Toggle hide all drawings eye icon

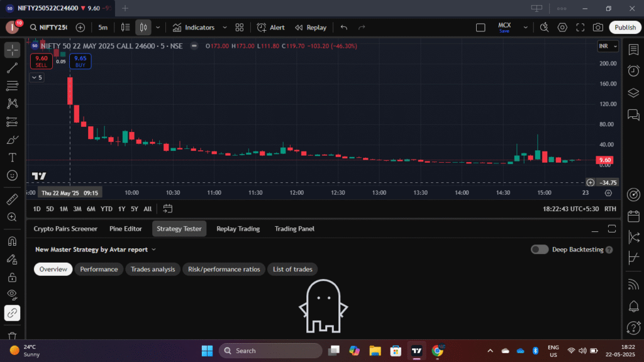[x=13, y=295]
